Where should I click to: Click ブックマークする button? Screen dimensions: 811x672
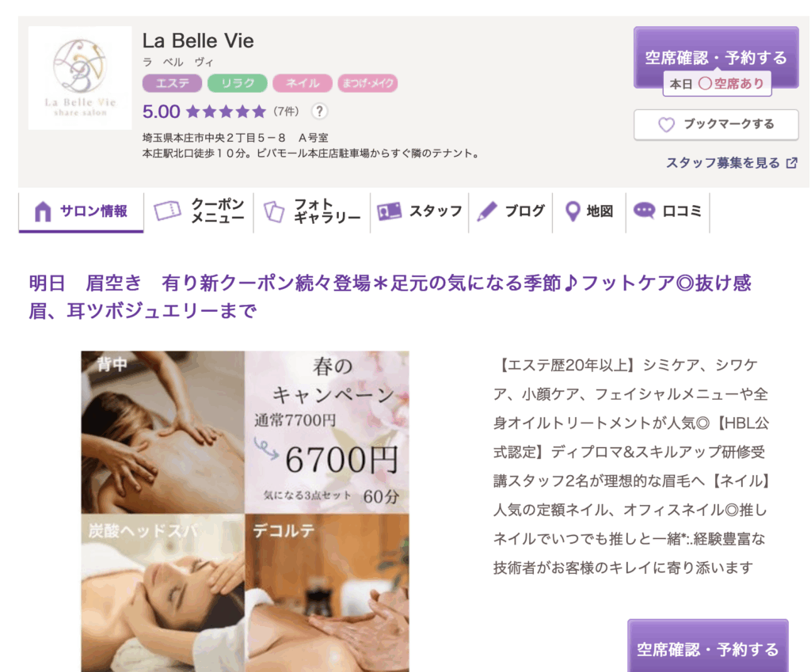716,124
